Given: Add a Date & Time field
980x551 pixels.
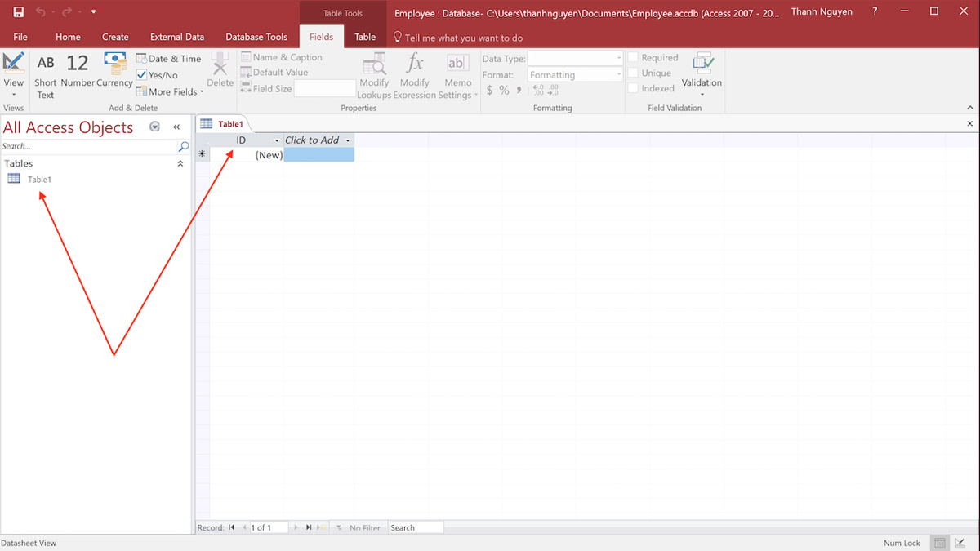Looking at the screenshot, I should coord(169,58).
